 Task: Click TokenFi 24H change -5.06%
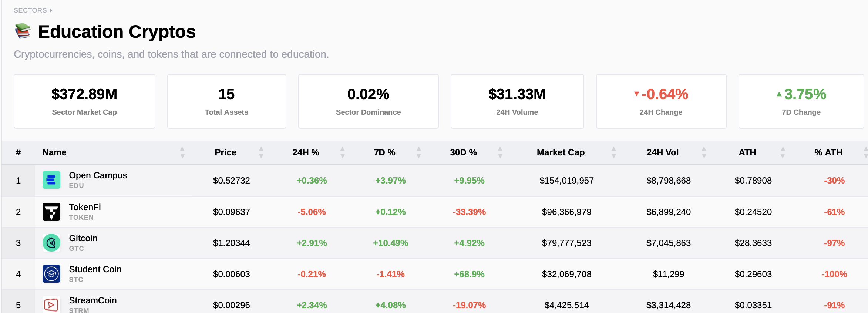(312, 212)
